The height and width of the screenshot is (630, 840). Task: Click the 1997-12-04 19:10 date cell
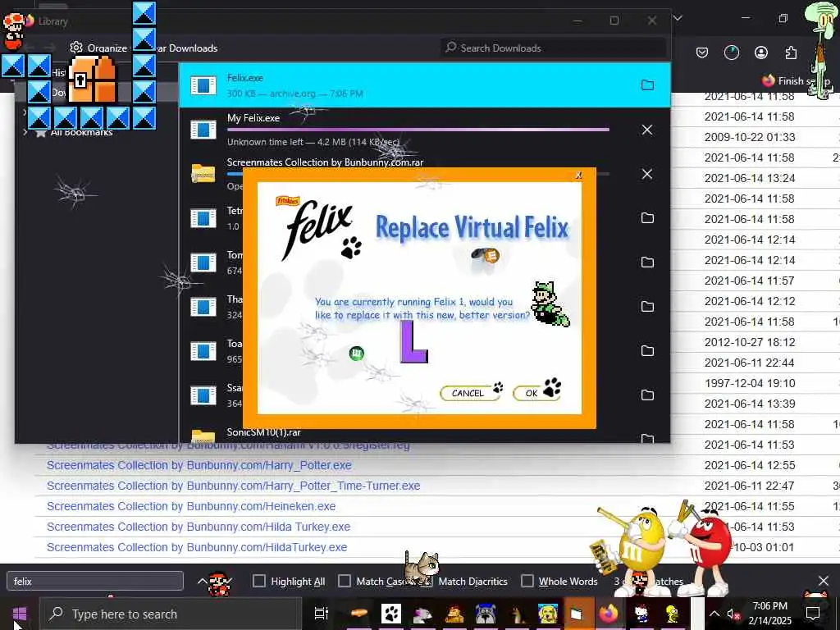(x=750, y=383)
